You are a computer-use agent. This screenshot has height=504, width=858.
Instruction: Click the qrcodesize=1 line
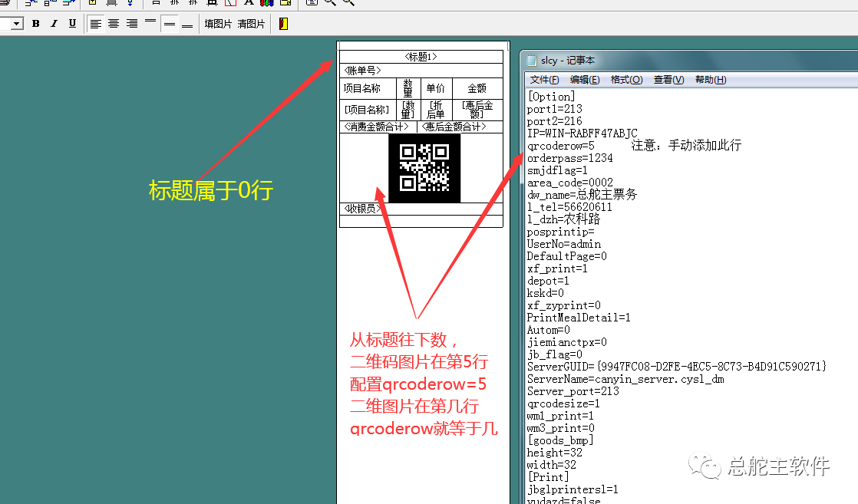pyautogui.click(x=563, y=404)
